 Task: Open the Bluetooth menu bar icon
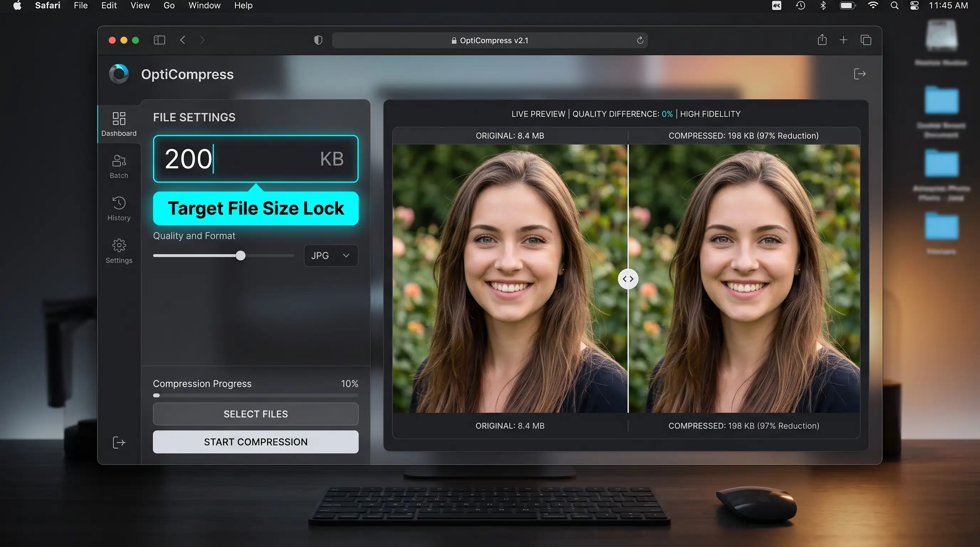tap(823, 6)
